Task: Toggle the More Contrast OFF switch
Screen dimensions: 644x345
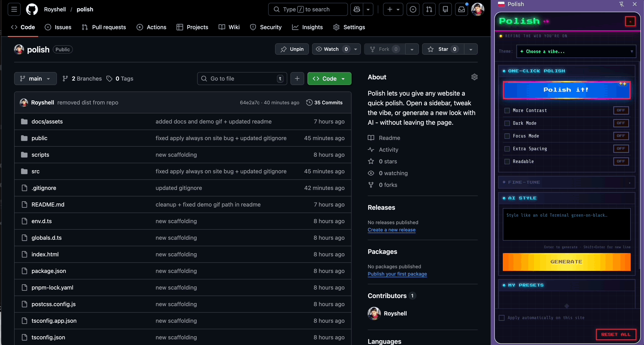Action: click(x=621, y=110)
